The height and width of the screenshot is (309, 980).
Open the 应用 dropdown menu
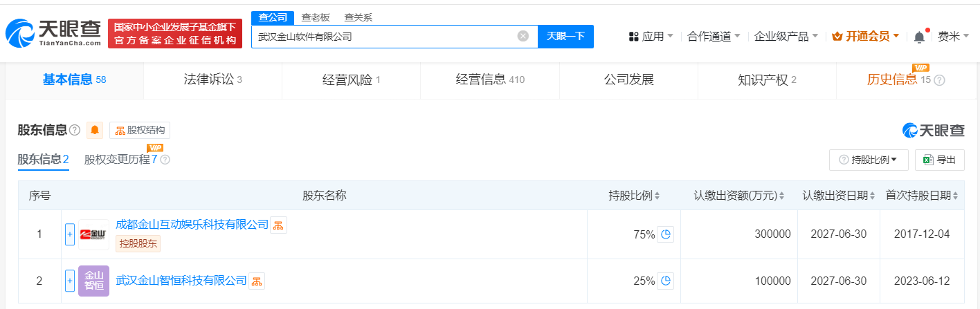click(x=651, y=37)
